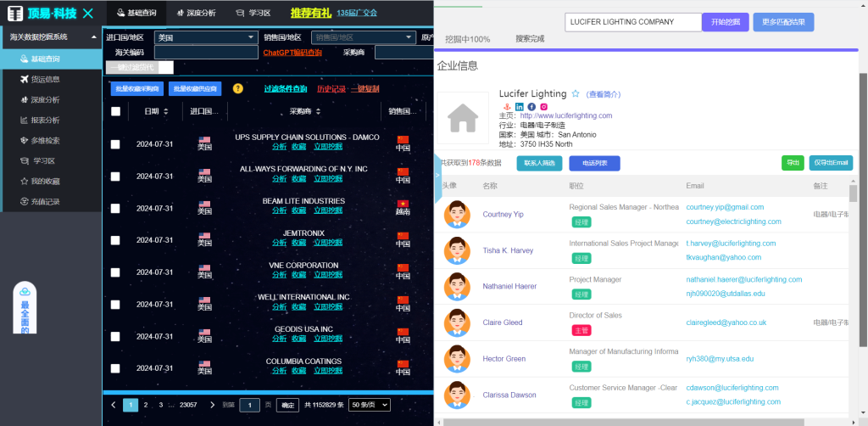
Task: Star Lucifer Lighting as a favorite
Action: (x=576, y=94)
